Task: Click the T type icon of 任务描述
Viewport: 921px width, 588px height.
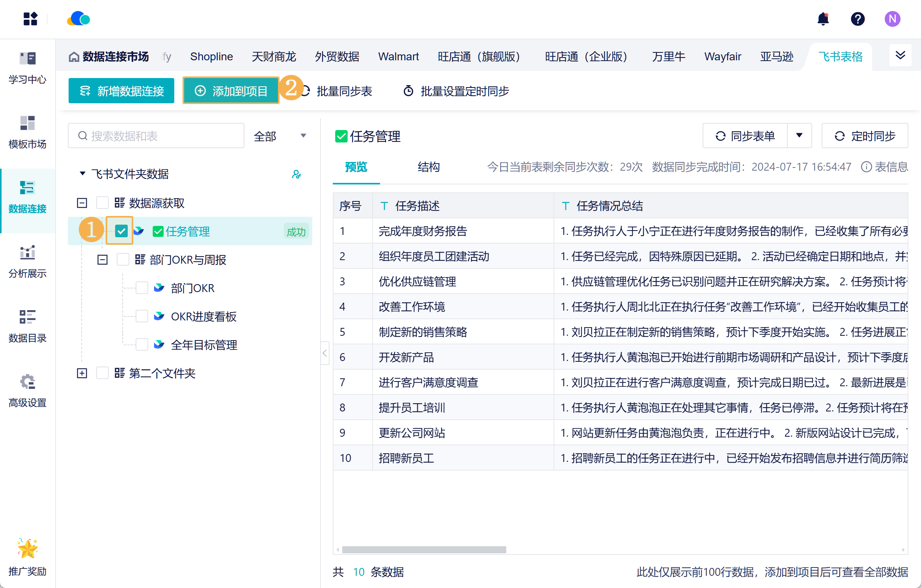Action: (384, 206)
